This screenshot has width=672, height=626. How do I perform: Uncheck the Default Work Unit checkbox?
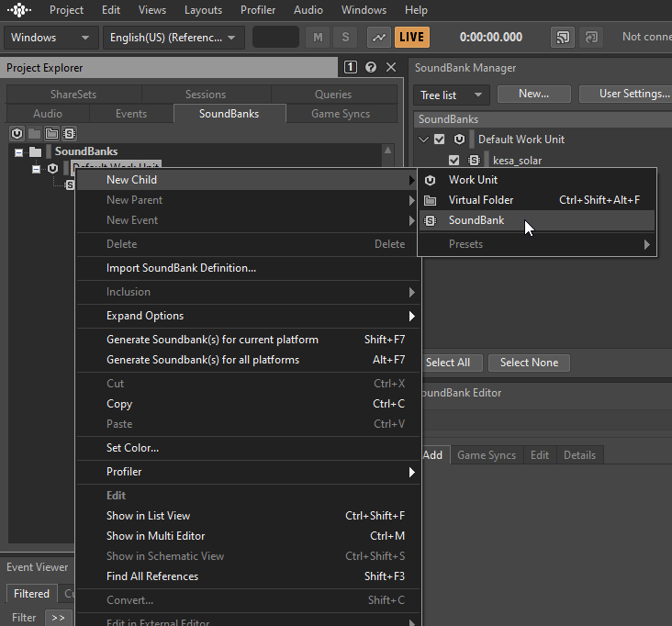pyautogui.click(x=439, y=140)
